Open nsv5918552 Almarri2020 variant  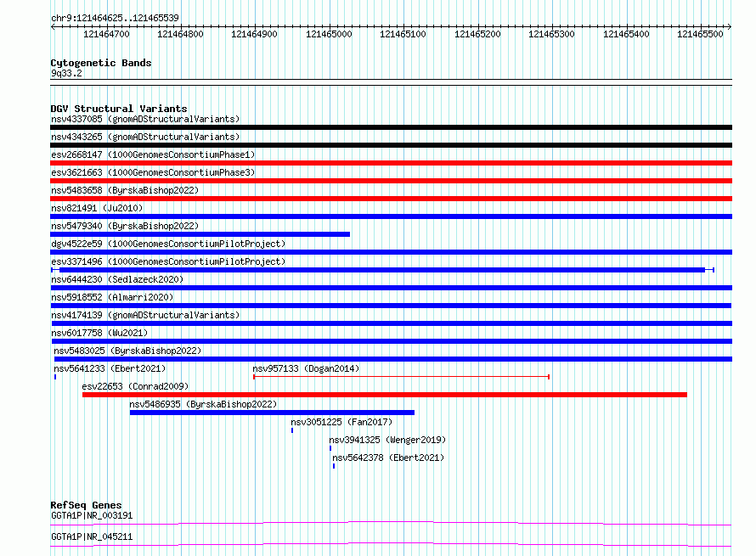(x=112, y=297)
